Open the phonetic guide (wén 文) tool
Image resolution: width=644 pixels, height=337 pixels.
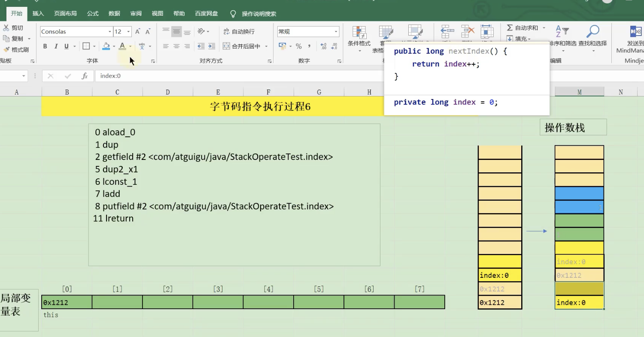pos(142,46)
